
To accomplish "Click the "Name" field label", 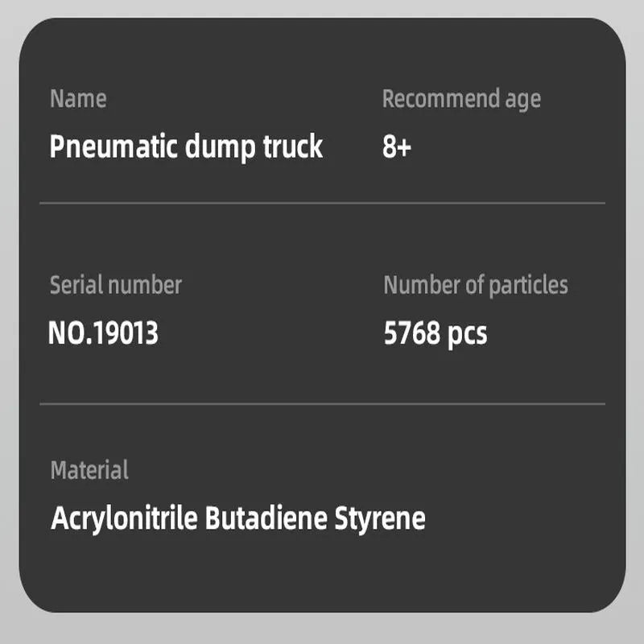I will (78, 99).
